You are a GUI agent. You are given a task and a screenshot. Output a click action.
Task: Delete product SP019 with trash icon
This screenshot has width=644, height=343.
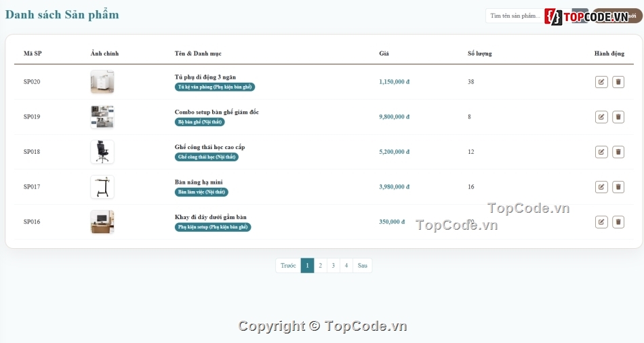click(618, 117)
